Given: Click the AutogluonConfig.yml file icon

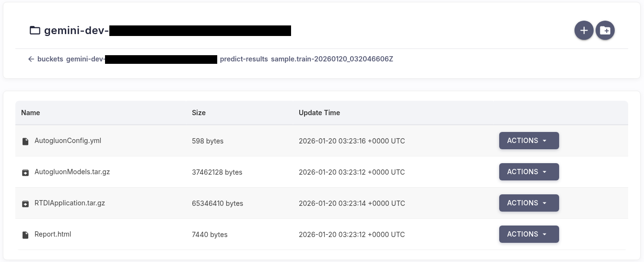Looking at the screenshot, I should 25,141.
